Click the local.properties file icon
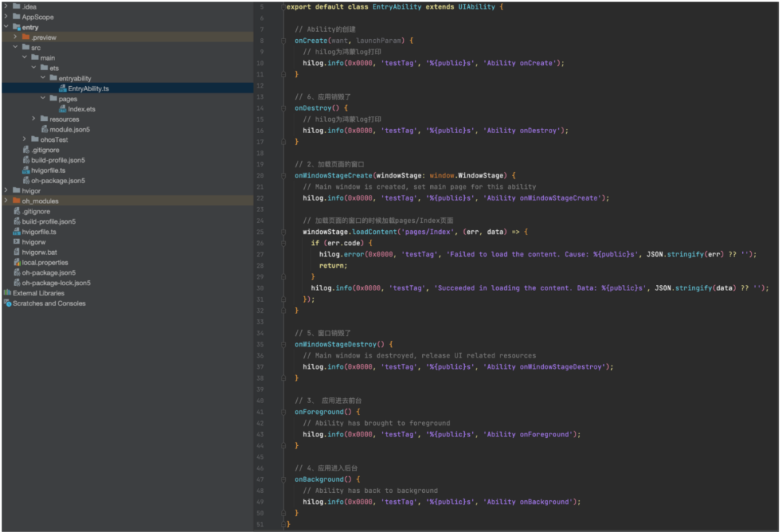This screenshot has height=532, width=782. tap(17, 262)
